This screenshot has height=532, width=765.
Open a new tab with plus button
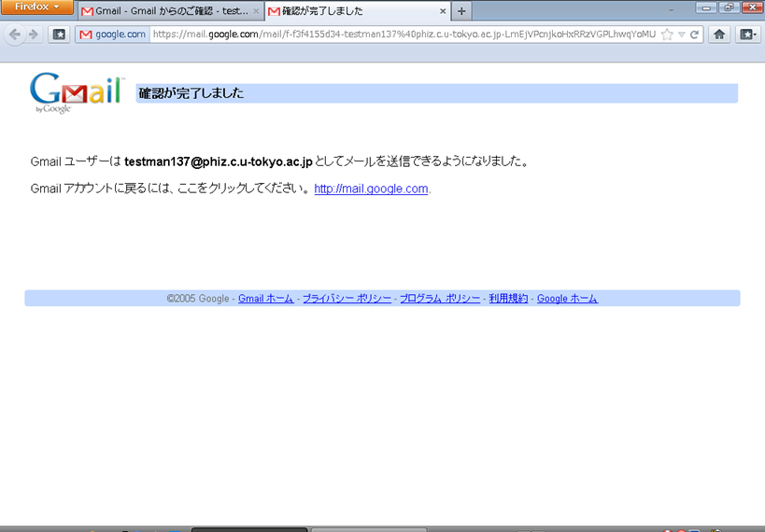click(x=461, y=10)
